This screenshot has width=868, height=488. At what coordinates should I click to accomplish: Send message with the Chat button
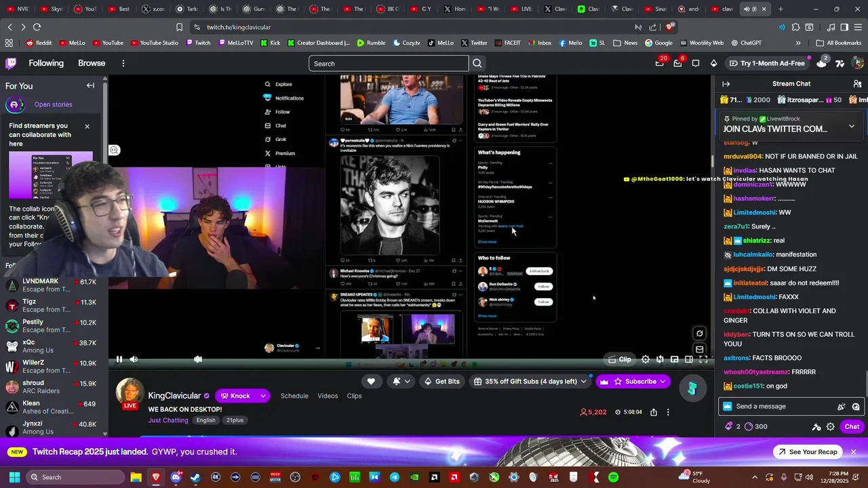point(852,426)
